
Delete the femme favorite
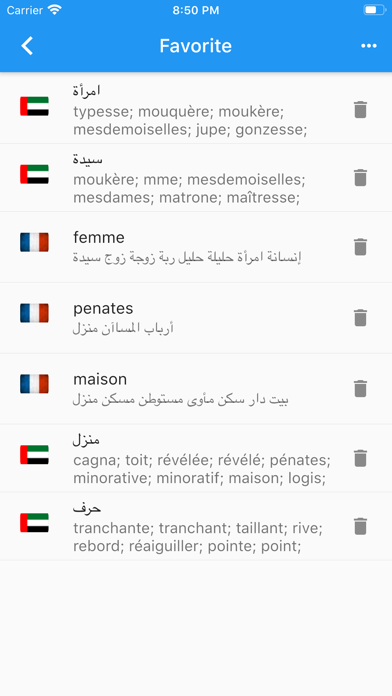[x=360, y=247]
